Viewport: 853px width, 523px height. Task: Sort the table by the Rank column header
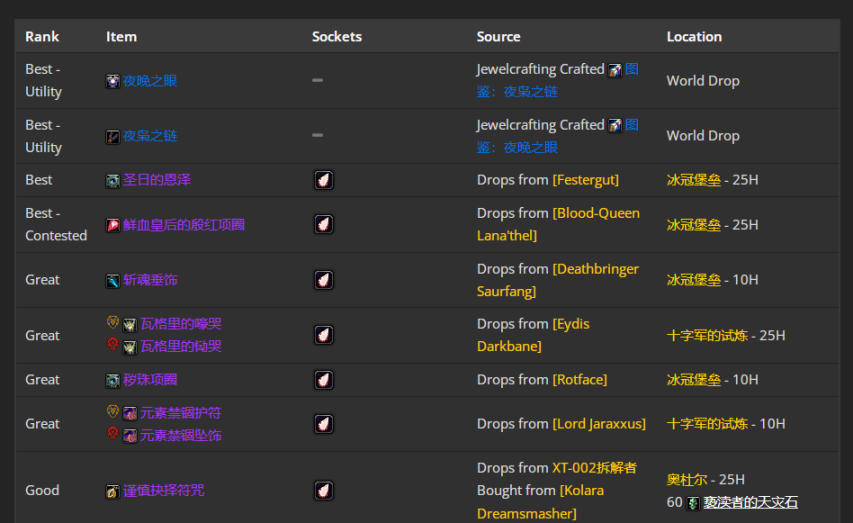pyautogui.click(x=42, y=36)
